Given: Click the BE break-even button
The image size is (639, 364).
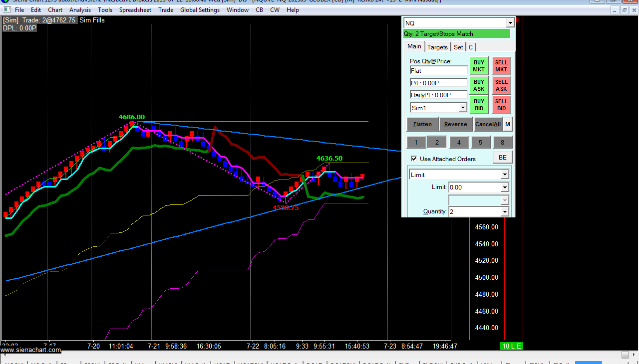Looking at the screenshot, I should 503,158.
